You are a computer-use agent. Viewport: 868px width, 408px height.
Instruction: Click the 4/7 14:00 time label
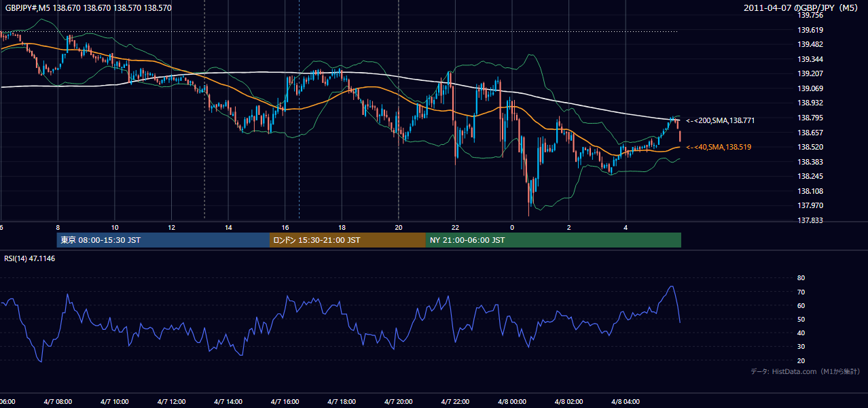pos(228,402)
